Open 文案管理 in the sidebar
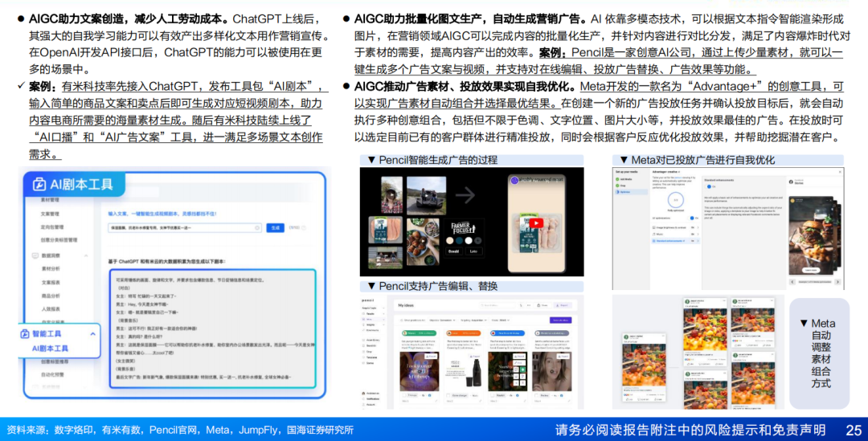The image size is (868, 441). coord(51,214)
